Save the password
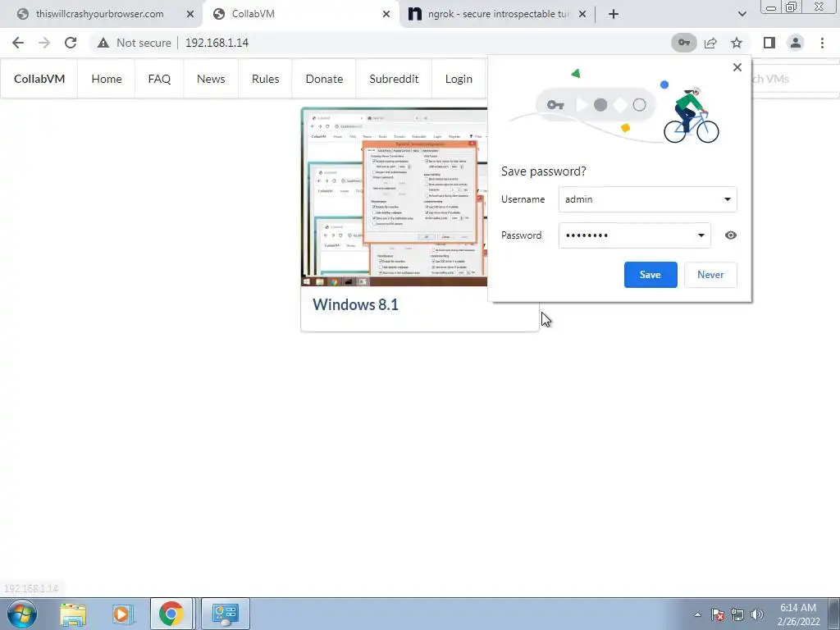The width and height of the screenshot is (840, 630). tap(651, 274)
